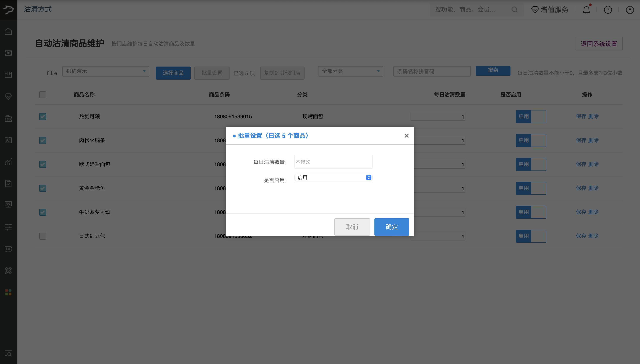
Task: Check the 日式红豆包 row checkbox
Action: pyautogui.click(x=42, y=236)
